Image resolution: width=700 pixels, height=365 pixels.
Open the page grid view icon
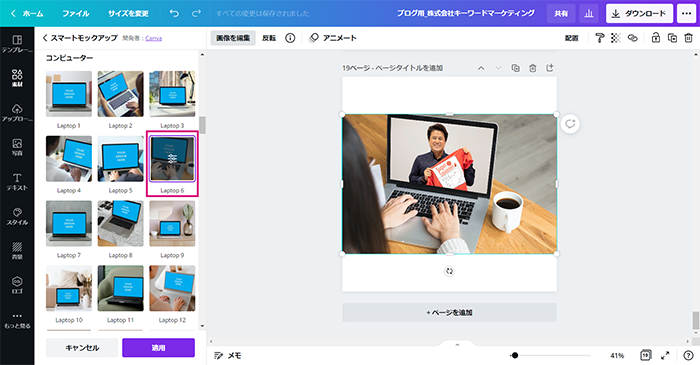point(646,355)
